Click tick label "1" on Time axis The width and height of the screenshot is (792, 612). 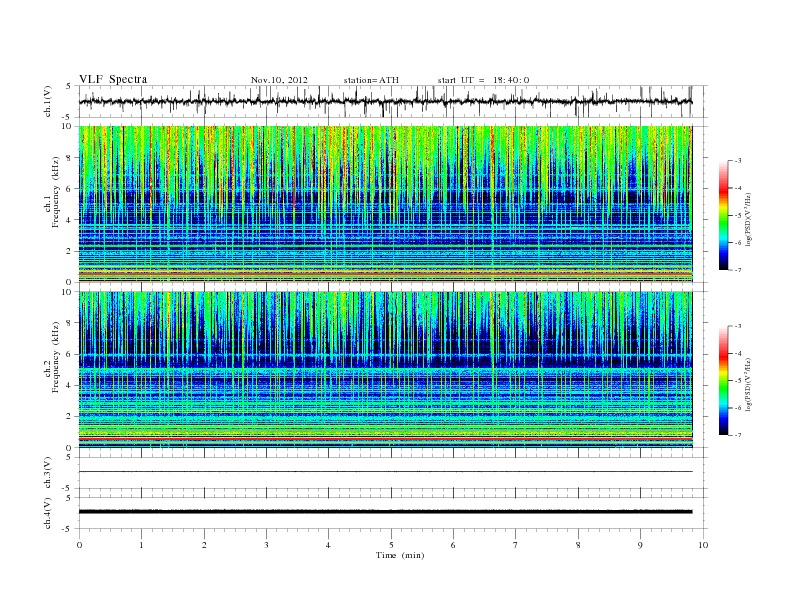pos(141,545)
